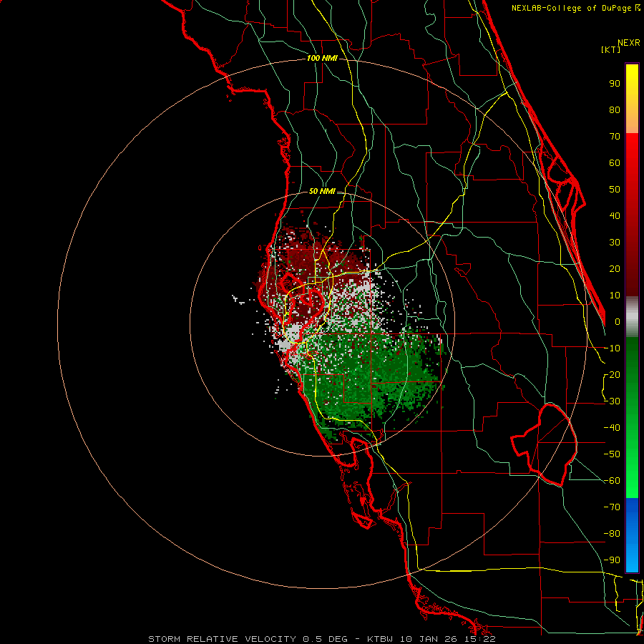This screenshot has width=644, height=644.
Task: Click the 0 value on the velocity scale
Action: coord(618,322)
